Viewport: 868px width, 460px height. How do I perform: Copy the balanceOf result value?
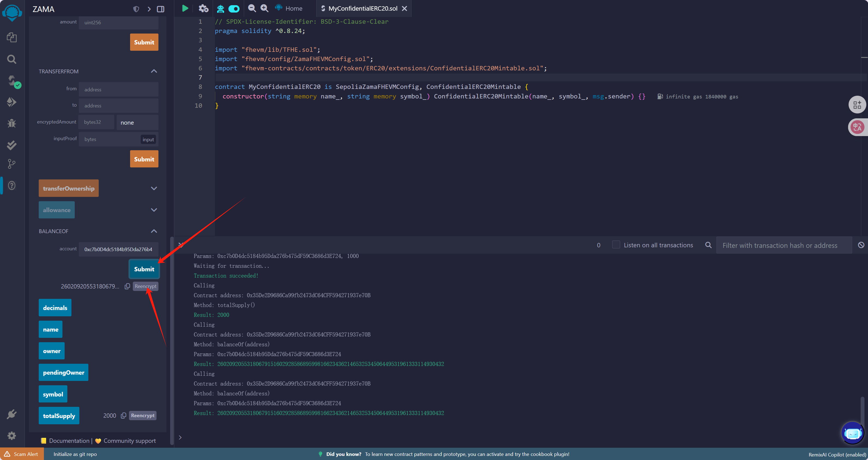pyautogui.click(x=127, y=286)
